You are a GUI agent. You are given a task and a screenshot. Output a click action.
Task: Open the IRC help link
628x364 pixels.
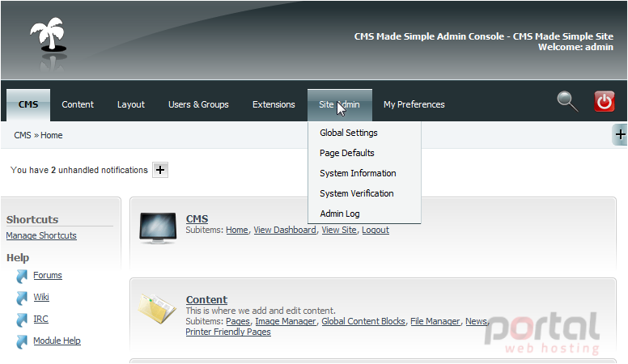coord(40,319)
